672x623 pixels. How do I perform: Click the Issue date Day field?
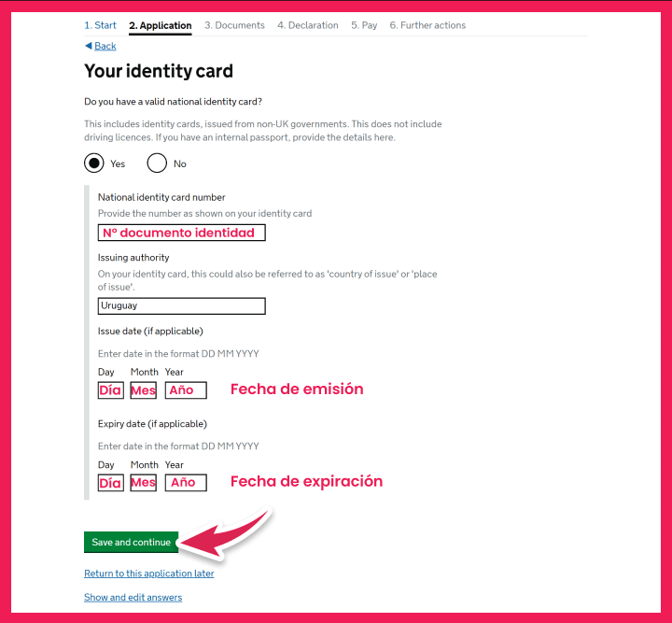point(110,390)
